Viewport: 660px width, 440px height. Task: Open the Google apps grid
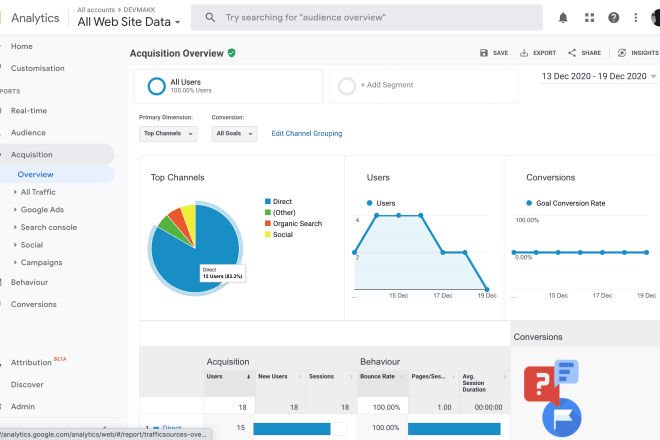[x=589, y=18]
